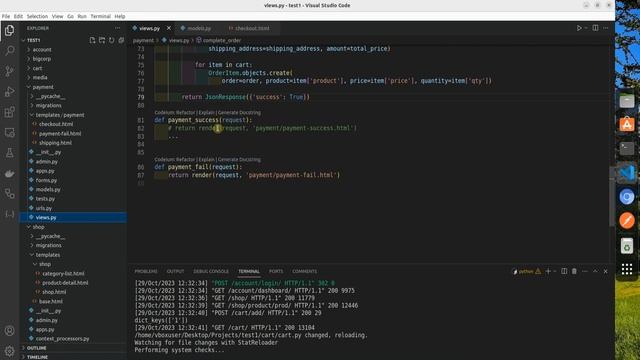The height and width of the screenshot is (360, 640).
Task: Open the File menu
Action: coord(6,16)
